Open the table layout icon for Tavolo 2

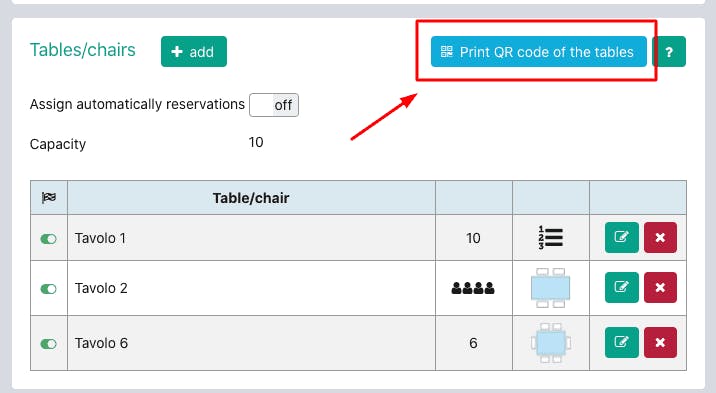(x=551, y=288)
